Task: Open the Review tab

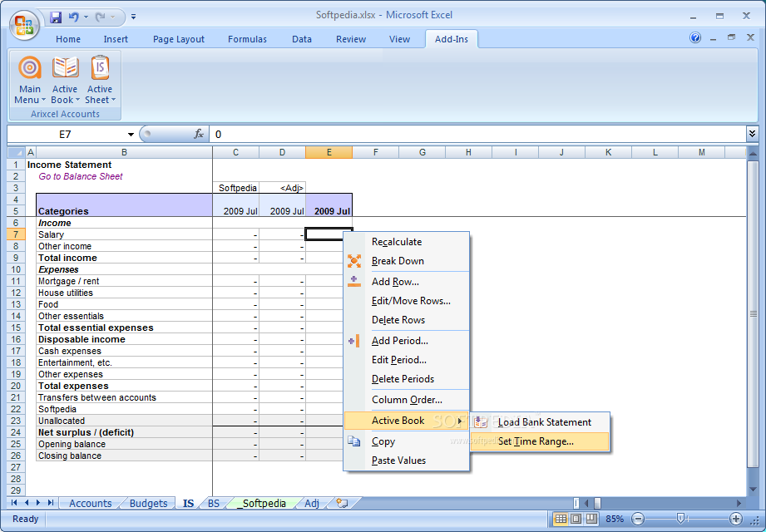Action: 351,39
